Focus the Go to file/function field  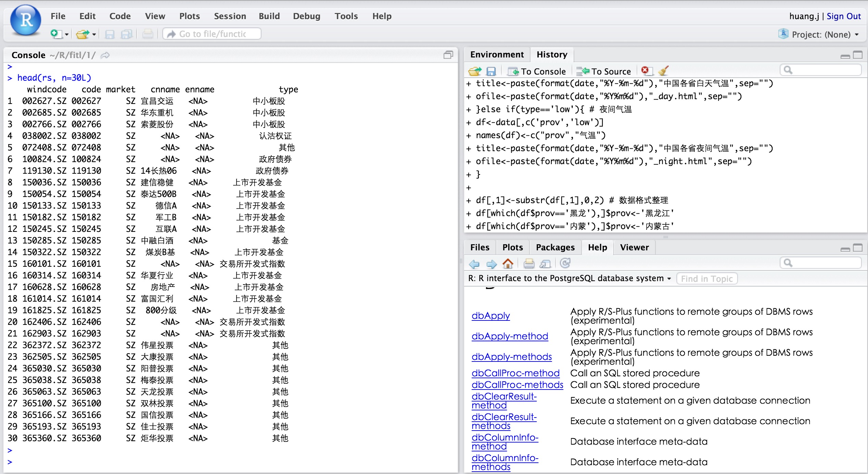(x=212, y=34)
